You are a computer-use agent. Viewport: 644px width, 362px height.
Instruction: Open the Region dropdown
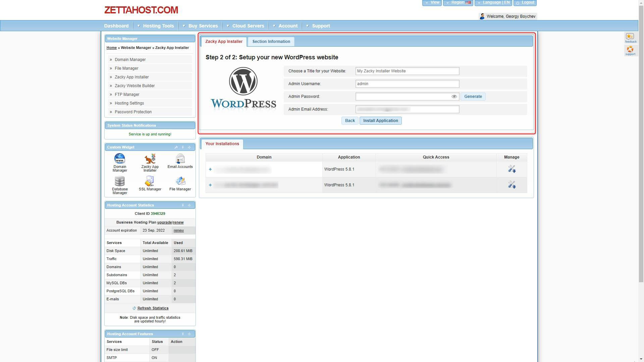tap(458, 3)
